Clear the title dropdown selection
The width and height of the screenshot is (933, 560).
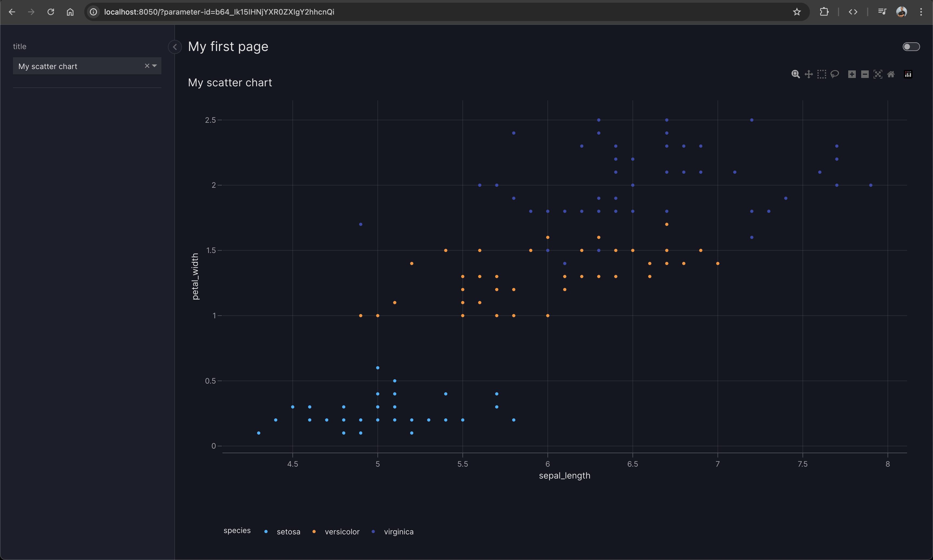click(147, 66)
